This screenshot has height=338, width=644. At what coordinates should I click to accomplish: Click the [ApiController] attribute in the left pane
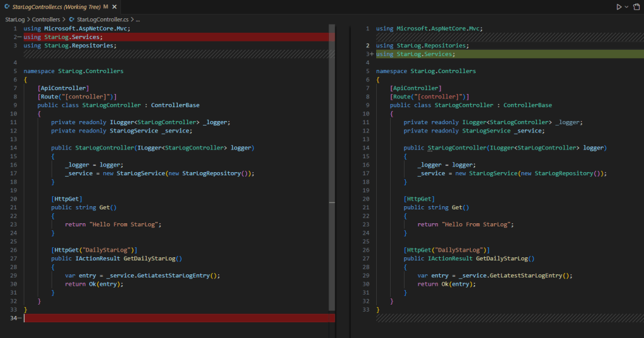coord(63,88)
